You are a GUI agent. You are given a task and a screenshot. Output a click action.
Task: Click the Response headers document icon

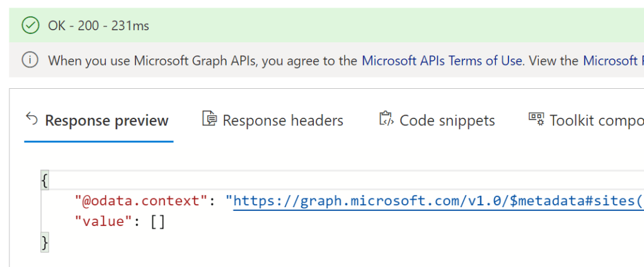click(x=209, y=119)
